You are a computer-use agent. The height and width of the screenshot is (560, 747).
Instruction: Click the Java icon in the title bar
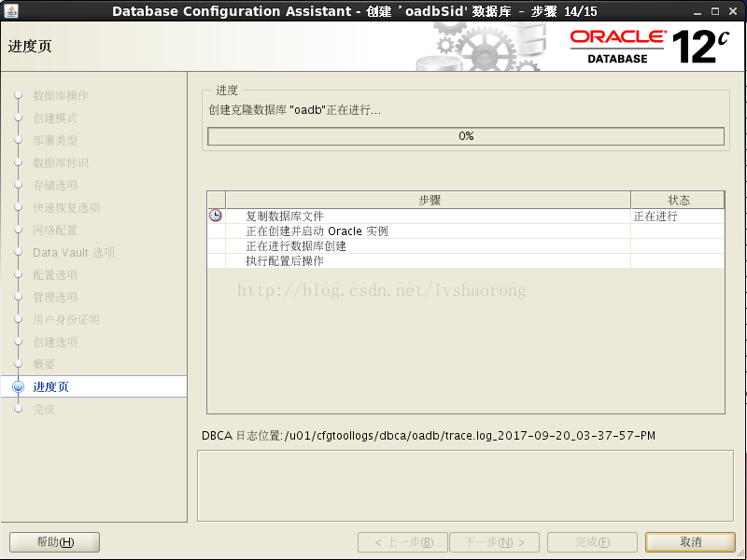10,10
